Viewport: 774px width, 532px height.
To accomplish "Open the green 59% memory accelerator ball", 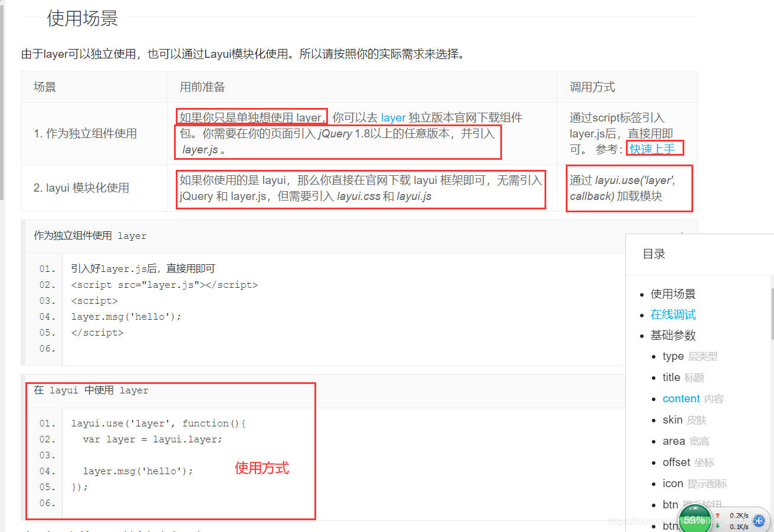I will point(695,519).
